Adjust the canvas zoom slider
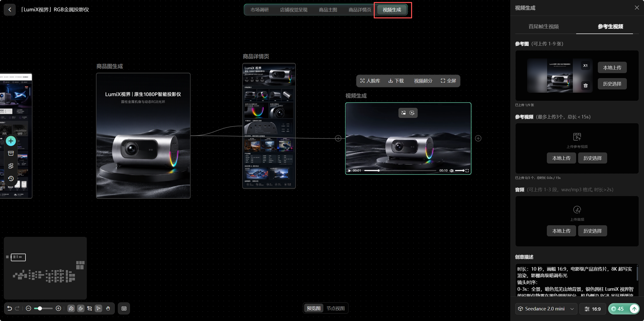644x321 pixels. [43, 308]
